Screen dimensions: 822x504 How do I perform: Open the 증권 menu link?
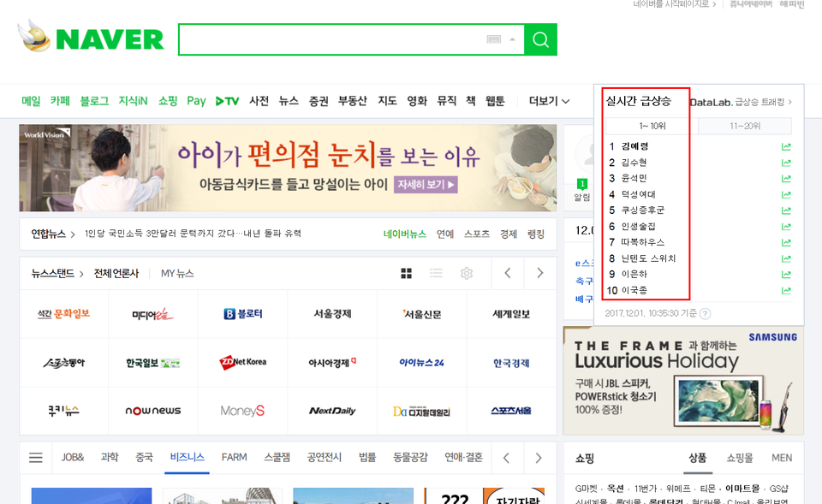[x=319, y=101]
